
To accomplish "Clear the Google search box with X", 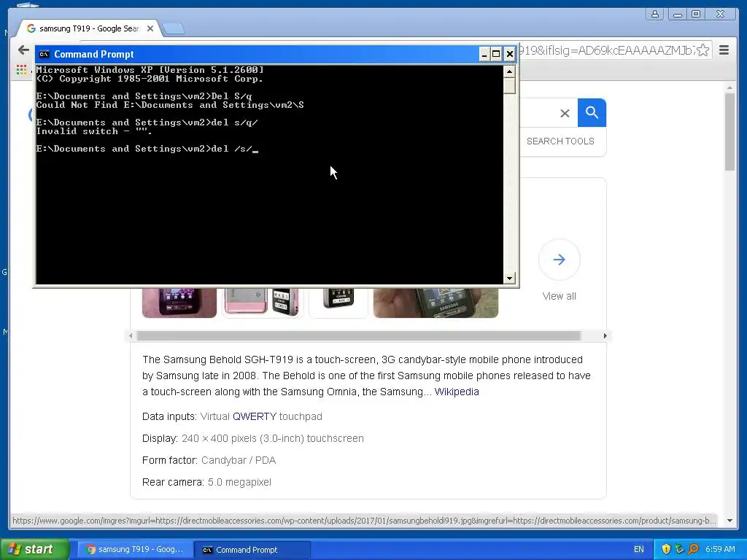I will click(x=565, y=113).
